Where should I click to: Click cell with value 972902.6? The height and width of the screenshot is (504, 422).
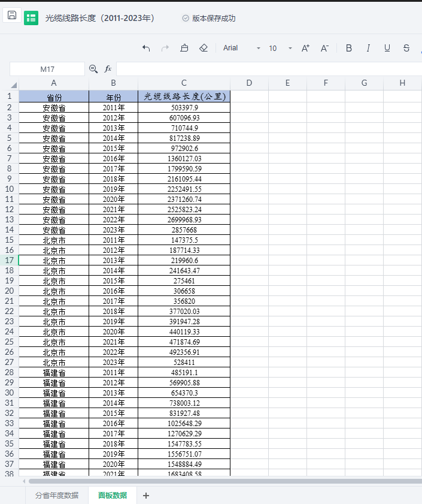(x=184, y=149)
